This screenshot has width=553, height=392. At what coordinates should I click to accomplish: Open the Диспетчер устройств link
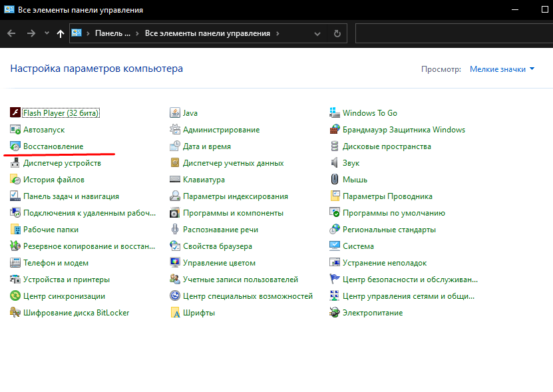tap(62, 163)
